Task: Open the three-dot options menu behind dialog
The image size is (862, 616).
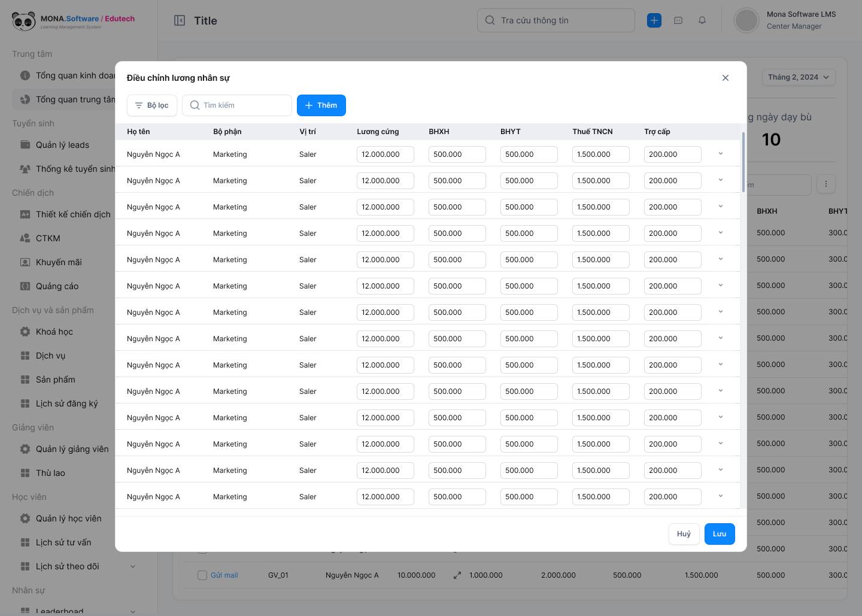Action: [826, 184]
